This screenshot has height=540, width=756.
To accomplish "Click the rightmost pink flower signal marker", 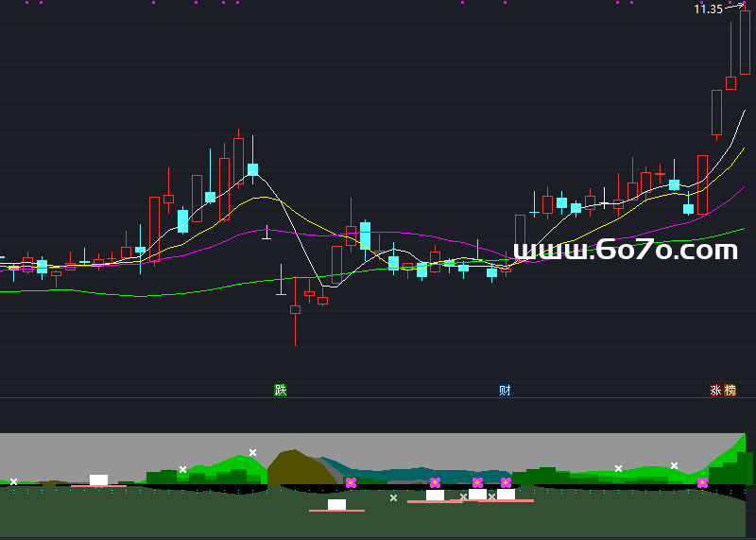I will [x=702, y=483].
